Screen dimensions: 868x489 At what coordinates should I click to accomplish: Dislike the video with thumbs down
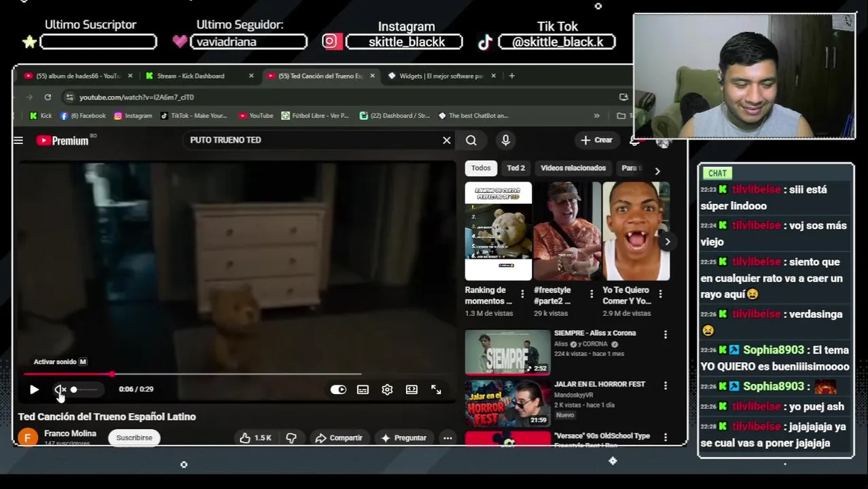pos(291,437)
